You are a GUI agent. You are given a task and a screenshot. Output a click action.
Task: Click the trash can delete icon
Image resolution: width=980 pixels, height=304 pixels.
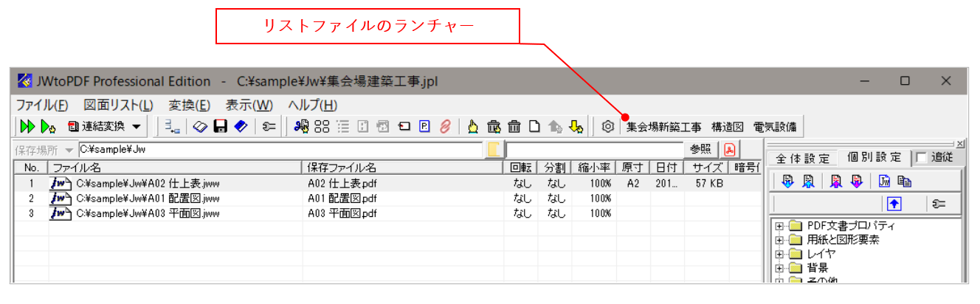(514, 126)
